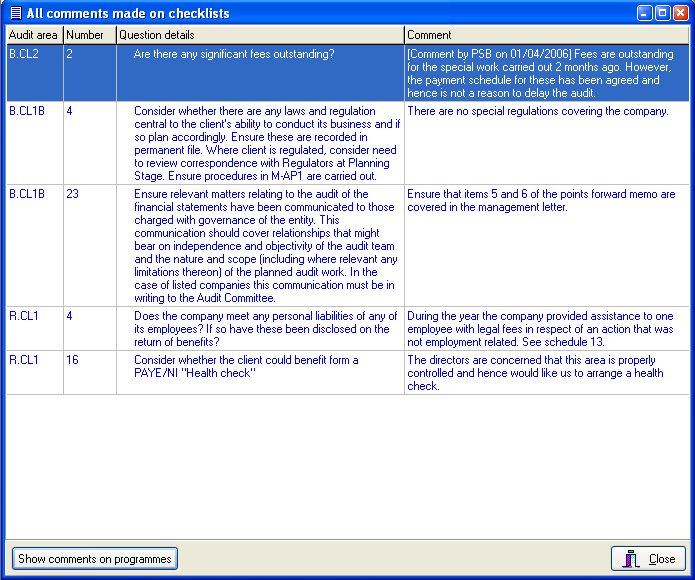Select number 16 cell

90,373
